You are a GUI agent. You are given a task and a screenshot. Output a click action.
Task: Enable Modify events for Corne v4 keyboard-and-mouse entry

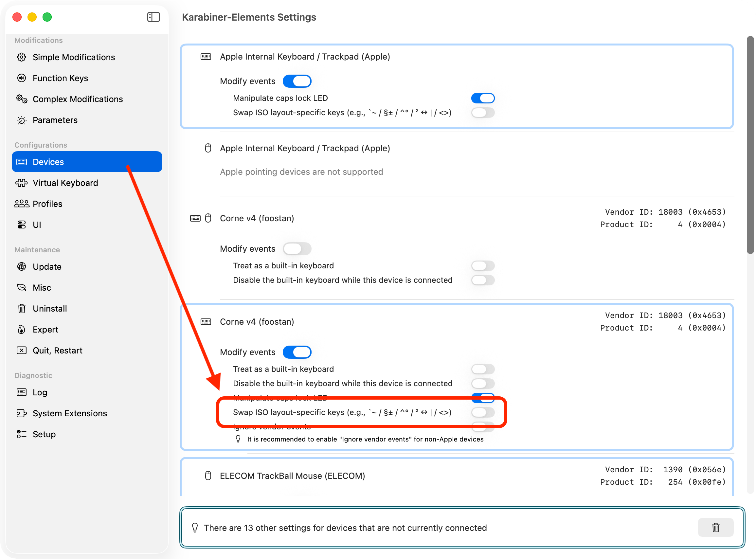(x=297, y=249)
